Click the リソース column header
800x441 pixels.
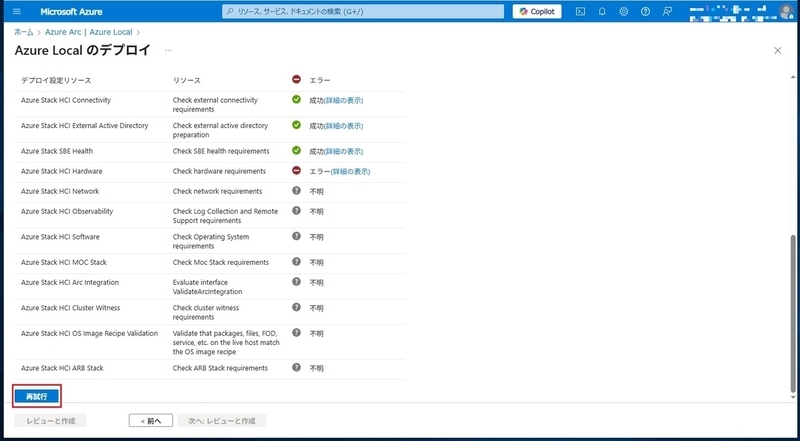[187, 80]
